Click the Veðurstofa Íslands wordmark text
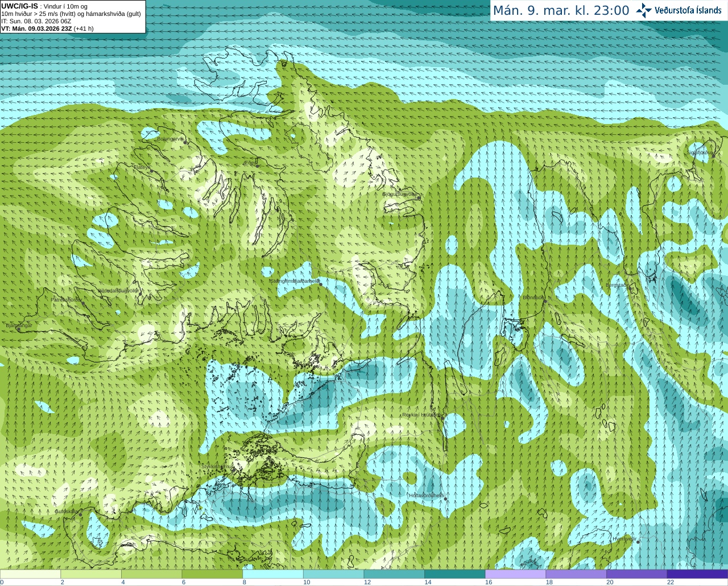The width and height of the screenshot is (728, 586). [688, 10]
